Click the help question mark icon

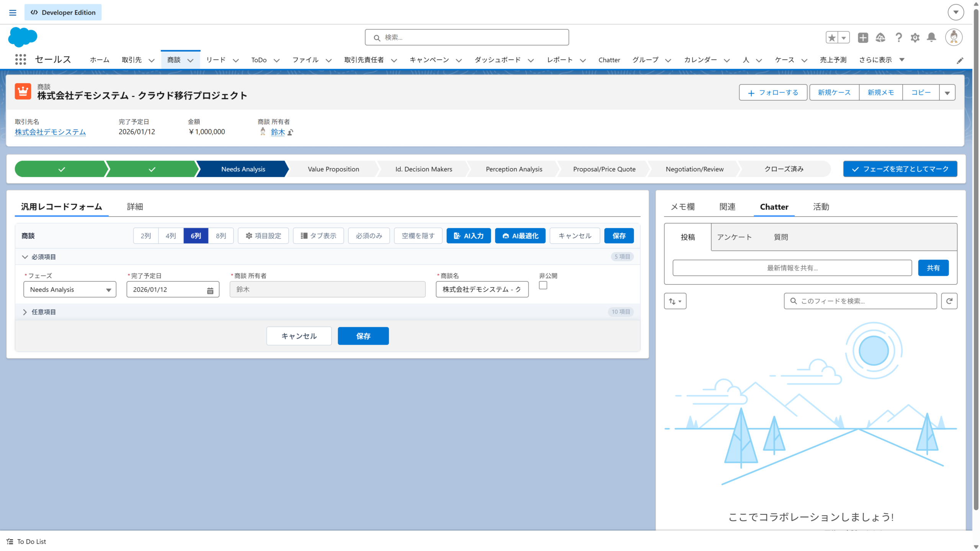(898, 37)
